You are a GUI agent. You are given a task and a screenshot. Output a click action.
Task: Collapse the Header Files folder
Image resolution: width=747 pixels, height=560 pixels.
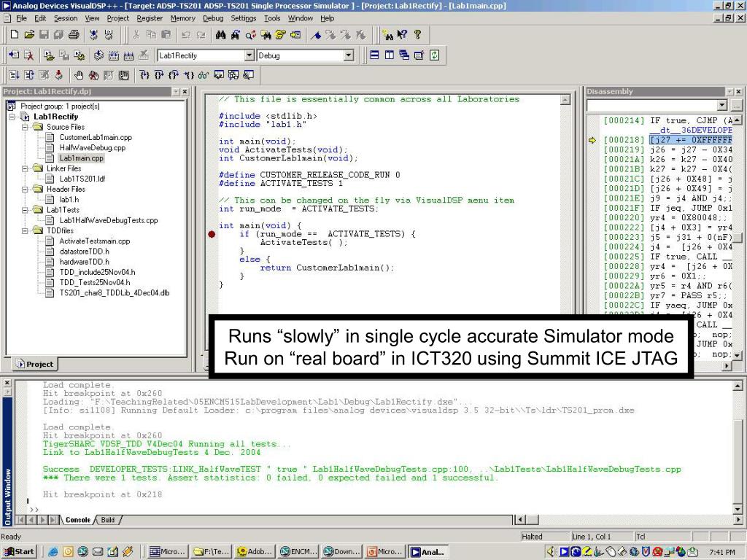[26, 189]
